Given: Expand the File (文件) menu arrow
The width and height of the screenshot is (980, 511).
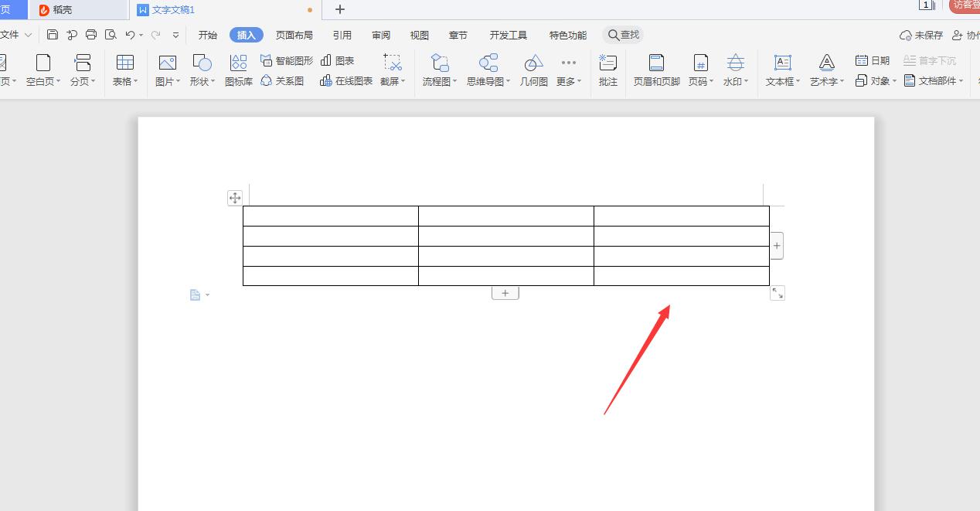Looking at the screenshot, I should pyautogui.click(x=29, y=35).
